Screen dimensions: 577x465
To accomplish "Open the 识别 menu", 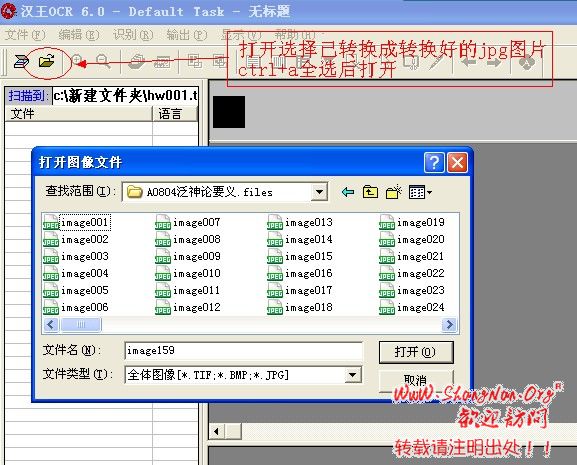I will (133, 35).
